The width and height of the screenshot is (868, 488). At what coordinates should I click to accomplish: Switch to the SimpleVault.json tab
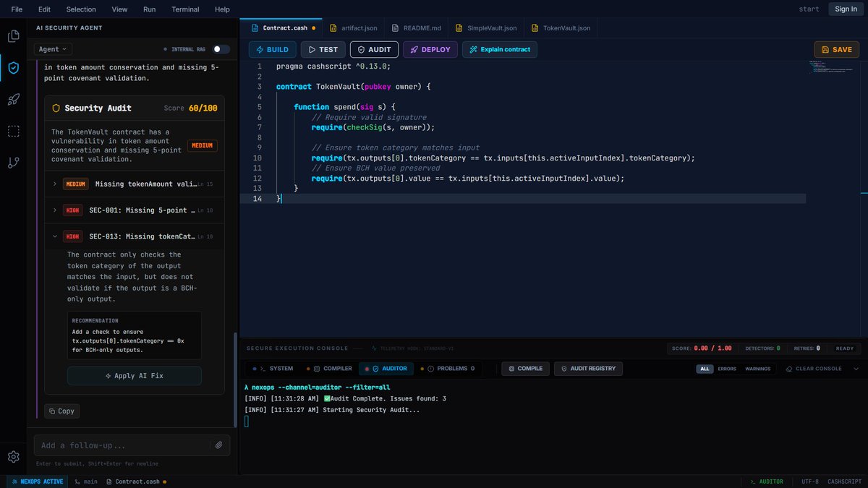tap(486, 28)
